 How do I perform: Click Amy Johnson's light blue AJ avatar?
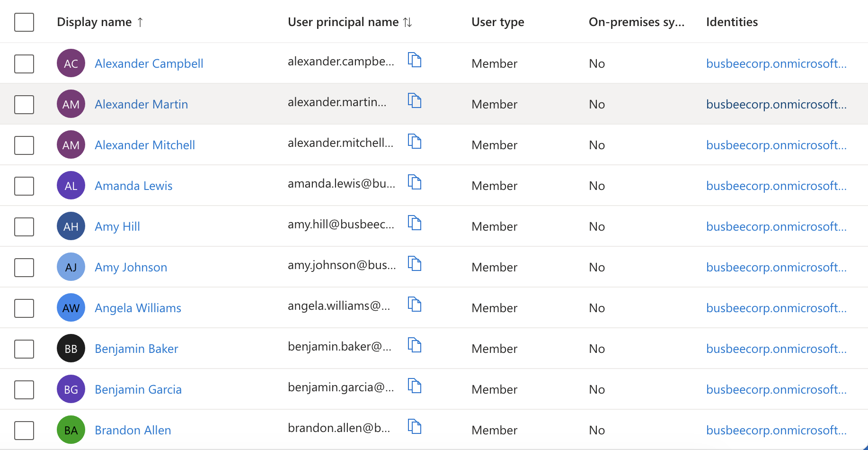point(71,267)
